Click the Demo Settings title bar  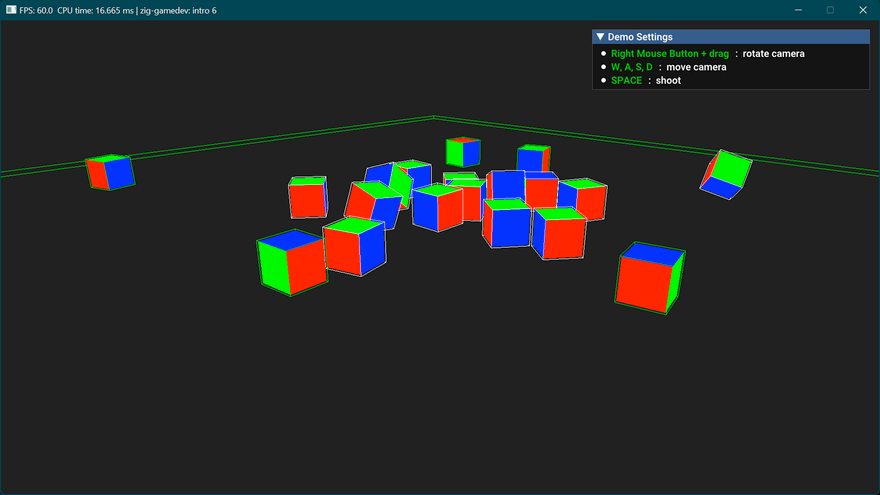click(731, 37)
